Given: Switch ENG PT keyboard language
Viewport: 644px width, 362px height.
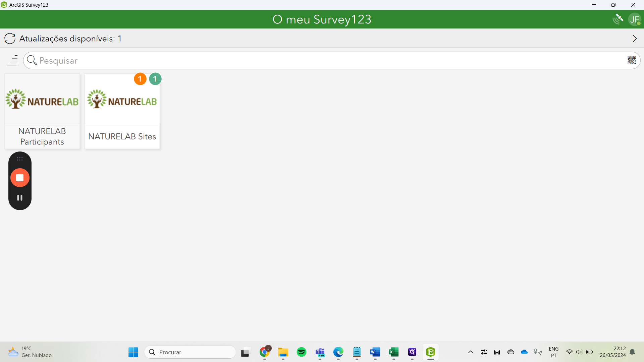Looking at the screenshot, I should [x=553, y=352].
